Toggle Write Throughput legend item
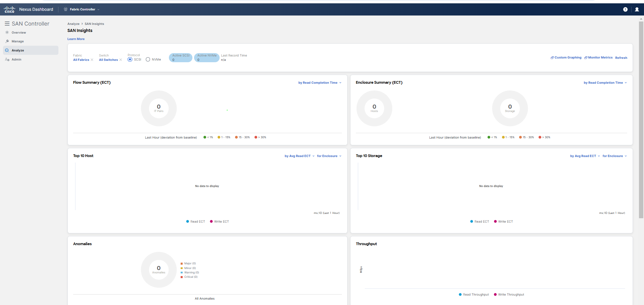The height and width of the screenshot is (305, 644). (509, 295)
